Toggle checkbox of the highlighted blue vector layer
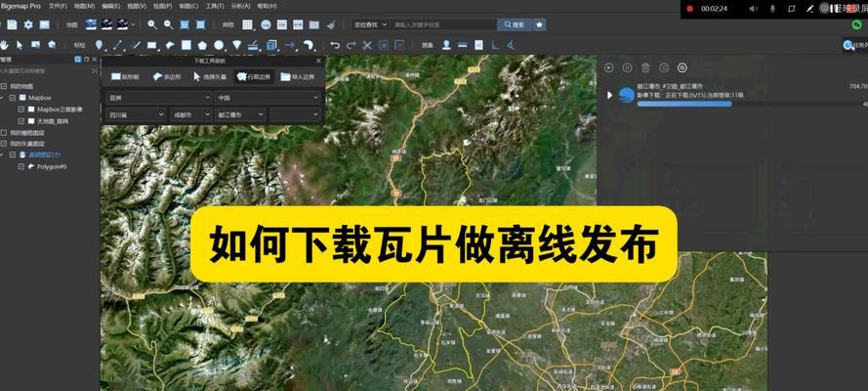The image size is (868, 391). pos(13,154)
